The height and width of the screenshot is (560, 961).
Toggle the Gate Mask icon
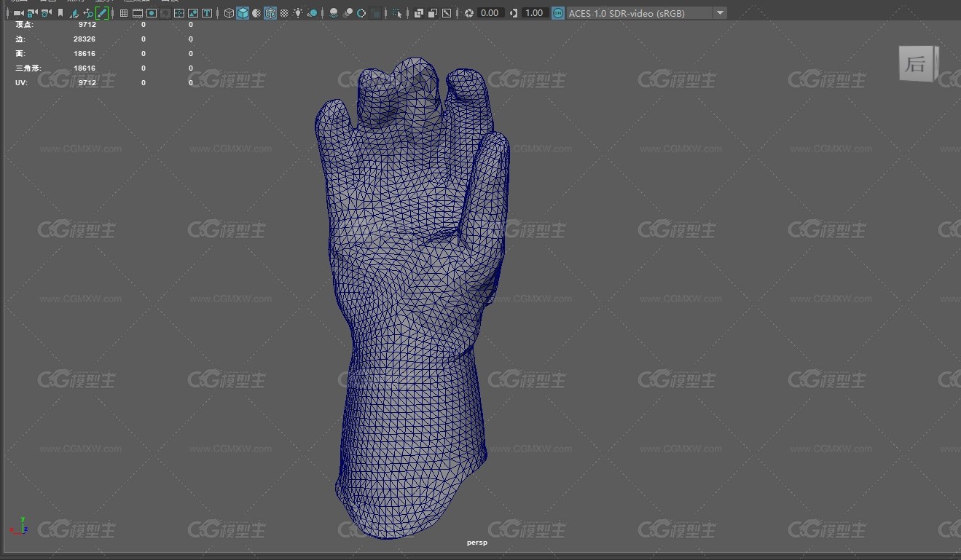click(165, 13)
